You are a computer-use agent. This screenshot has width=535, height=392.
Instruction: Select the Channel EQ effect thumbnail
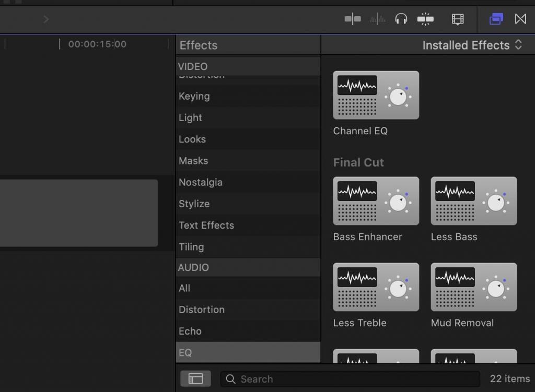[376, 95]
